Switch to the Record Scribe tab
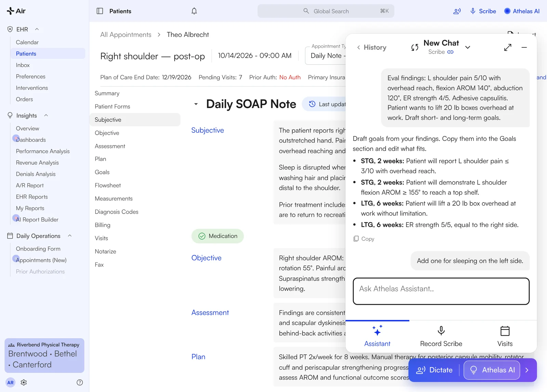The height and width of the screenshot is (392, 547). coord(441,336)
